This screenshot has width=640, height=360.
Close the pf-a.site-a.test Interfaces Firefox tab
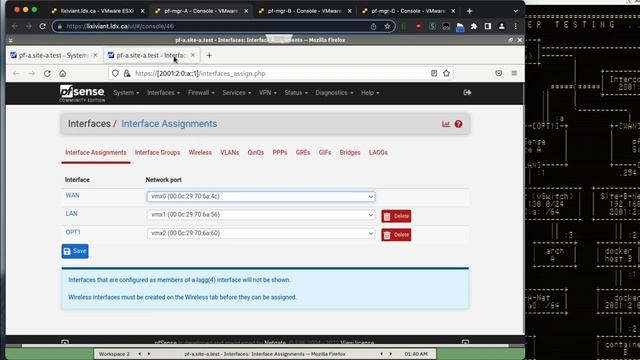pos(193,55)
